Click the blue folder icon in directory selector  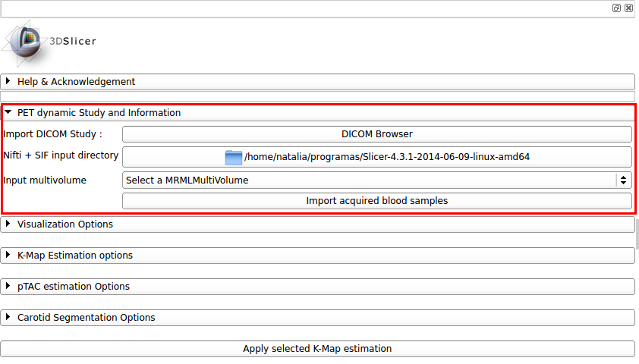tap(234, 157)
